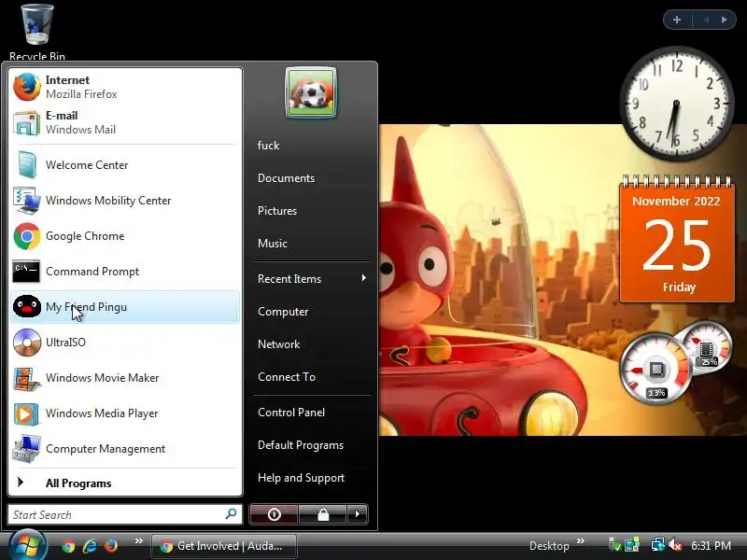Viewport: 747px width, 560px height.
Task: Open the shutdown options arrow menu
Action: [x=358, y=514]
